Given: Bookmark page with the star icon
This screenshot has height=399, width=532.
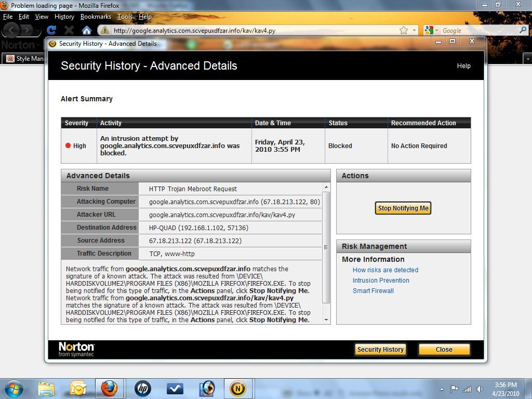Looking at the screenshot, I should point(403,30).
